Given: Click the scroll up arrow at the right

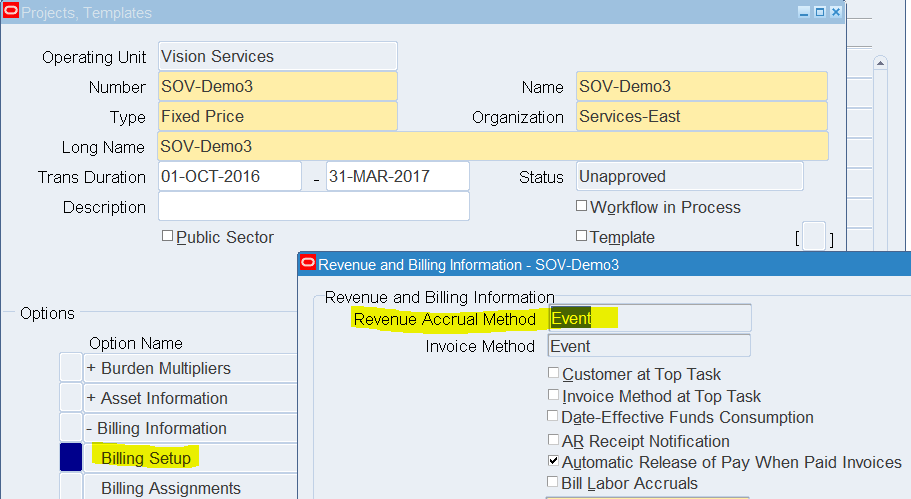Looking at the screenshot, I should pos(881,63).
